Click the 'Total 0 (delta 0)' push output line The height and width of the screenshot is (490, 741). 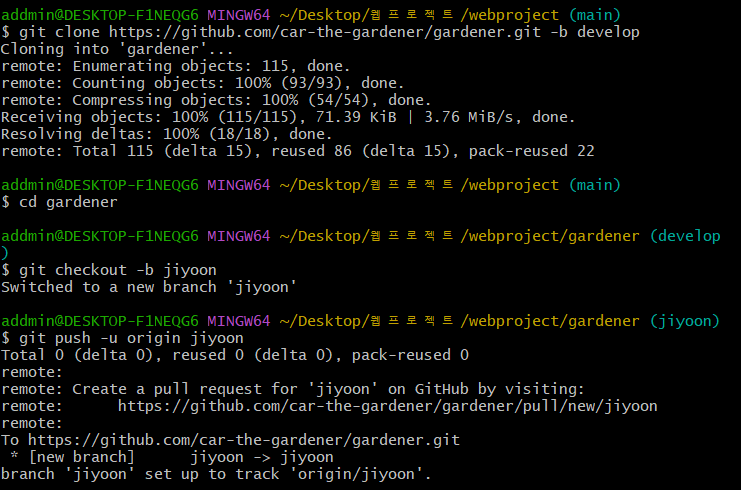(235, 355)
